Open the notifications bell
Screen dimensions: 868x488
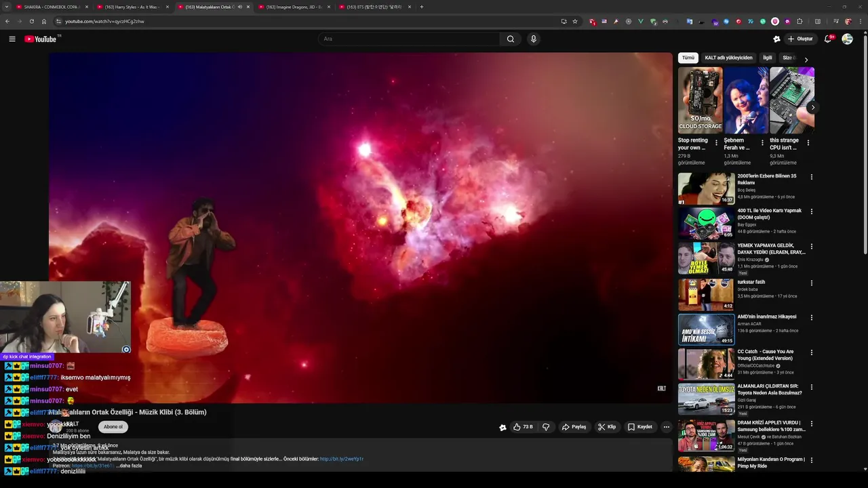coord(827,39)
